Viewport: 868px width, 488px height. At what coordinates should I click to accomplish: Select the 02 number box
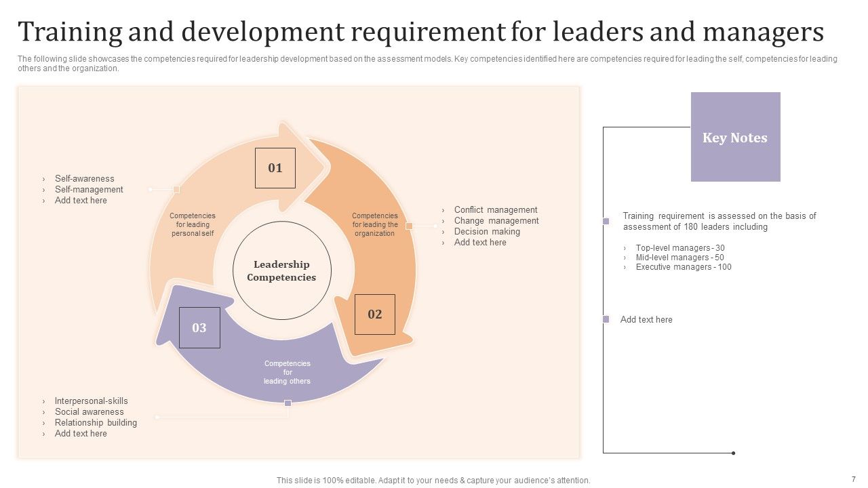click(374, 314)
